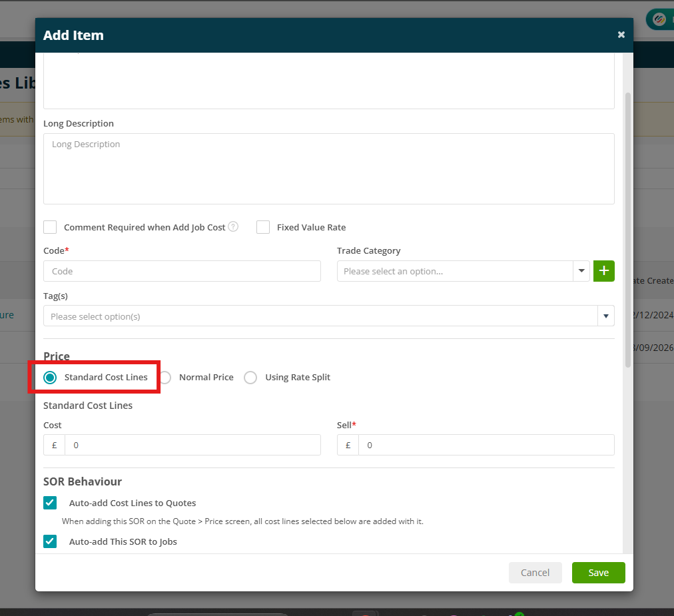The image size is (674, 616).
Task: Close the Add Item dialog
Action: pos(621,35)
